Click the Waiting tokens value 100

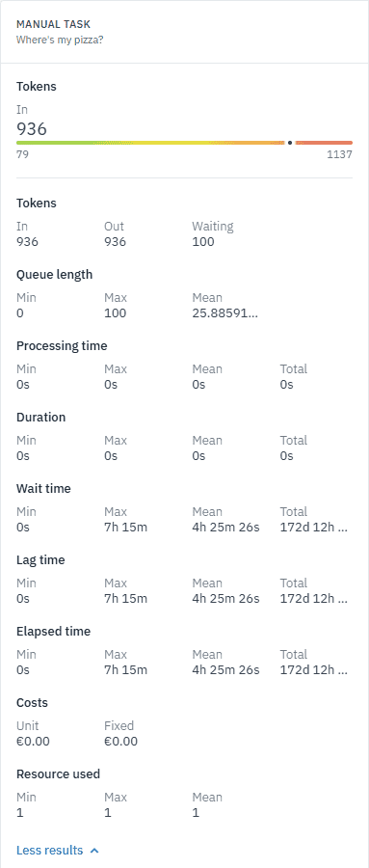[203, 242]
